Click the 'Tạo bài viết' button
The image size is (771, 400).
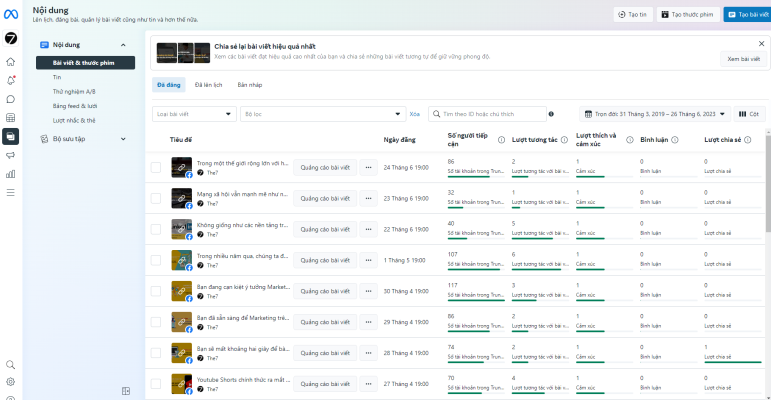click(x=746, y=15)
